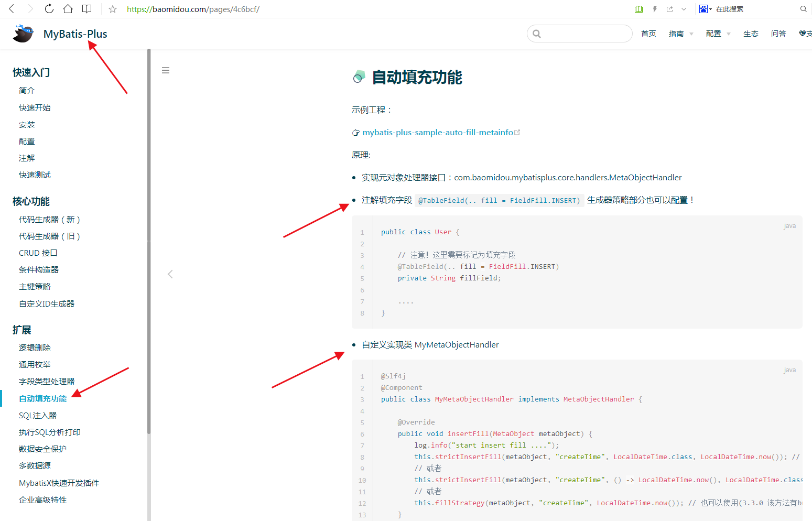Open the Baidu paw search engine selector
Screen dimensions: 812x521
pyautogui.click(x=705, y=9)
